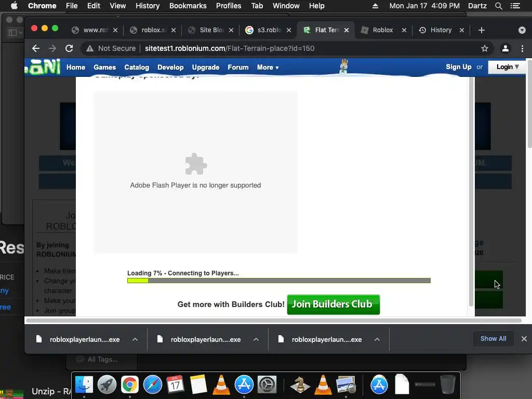This screenshot has width=532, height=399.
Task: Click the loading progress bar
Action: [x=279, y=281]
